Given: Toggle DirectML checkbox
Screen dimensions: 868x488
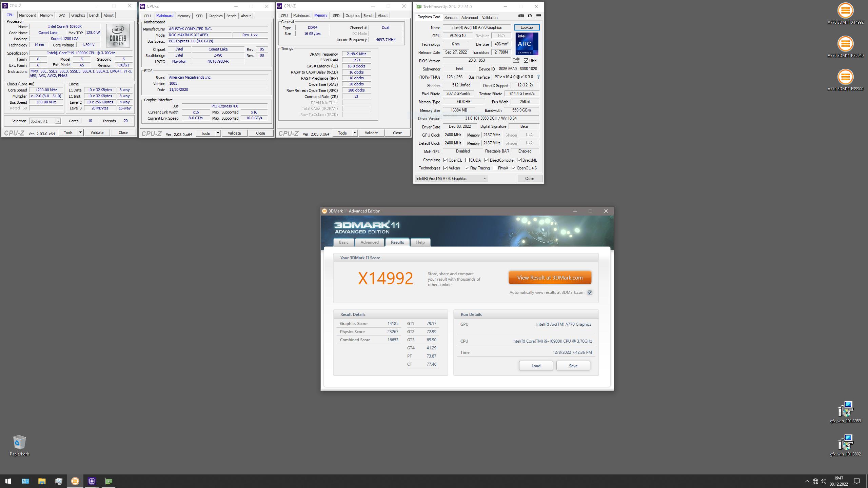Looking at the screenshot, I should pyautogui.click(x=519, y=160).
